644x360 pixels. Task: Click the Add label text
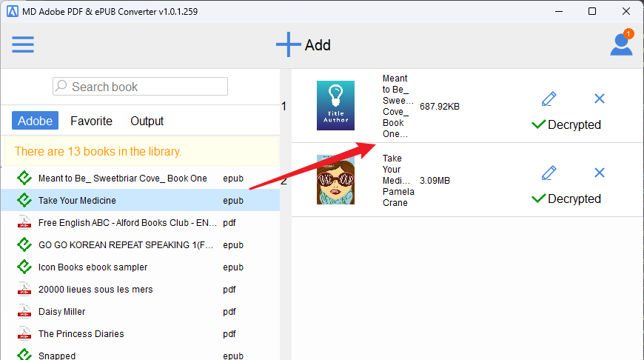coord(318,44)
